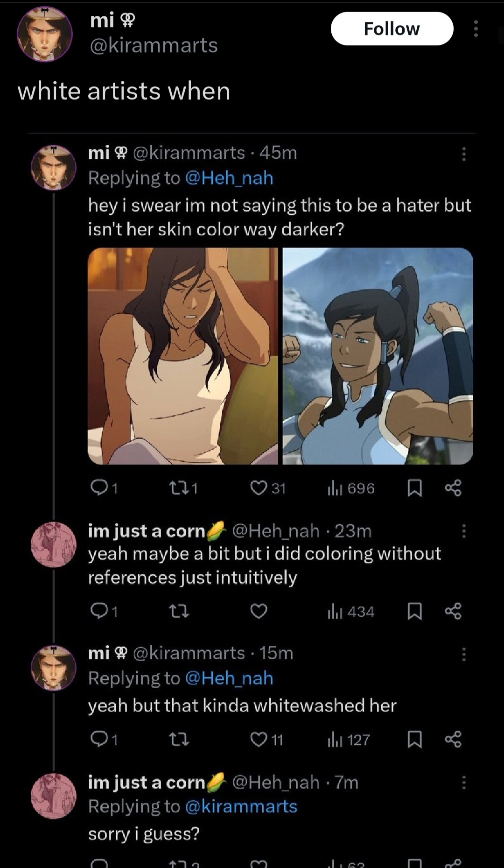The height and width of the screenshot is (868, 504).
Task: View analytics showing 127 views
Action: pos(349,740)
